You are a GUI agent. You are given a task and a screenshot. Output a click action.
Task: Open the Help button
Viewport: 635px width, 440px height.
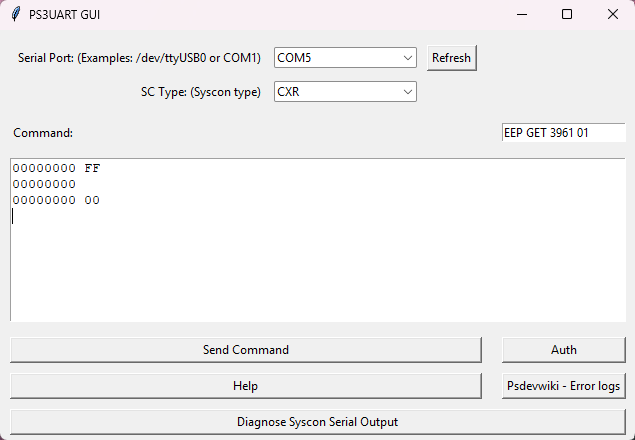245,386
